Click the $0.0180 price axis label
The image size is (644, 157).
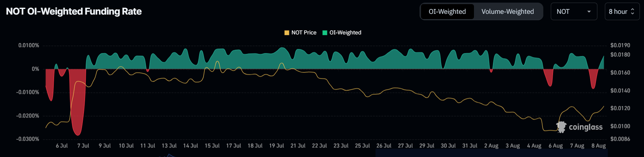click(x=620, y=55)
